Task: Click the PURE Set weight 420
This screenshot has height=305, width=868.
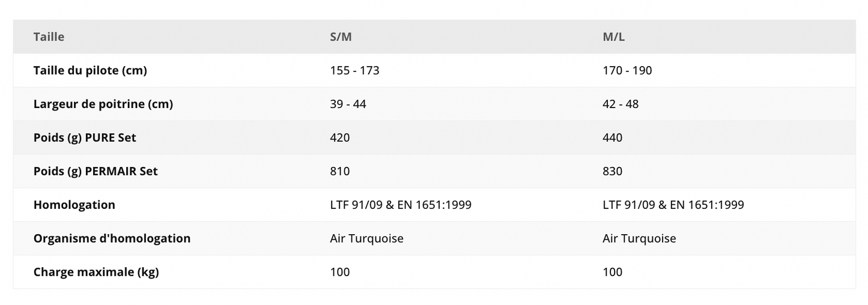Action: pyautogui.click(x=339, y=137)
